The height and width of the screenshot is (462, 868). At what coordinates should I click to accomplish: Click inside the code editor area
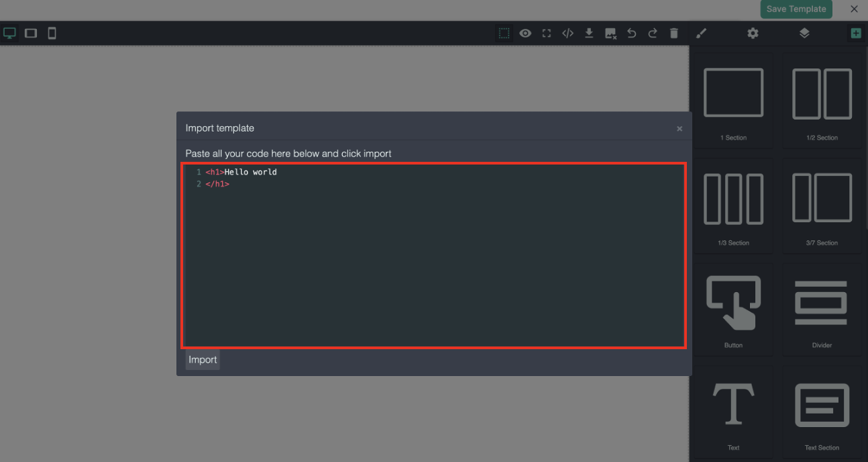(x=434, y=255)
